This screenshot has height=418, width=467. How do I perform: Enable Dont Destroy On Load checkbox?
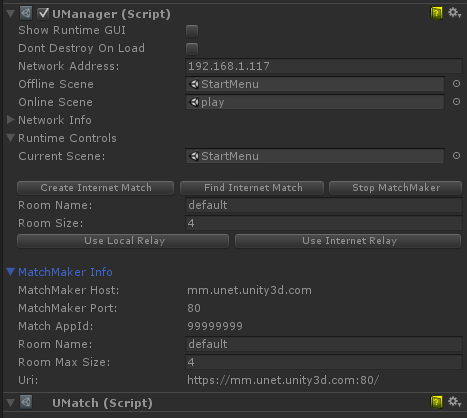(x=192, y=49)
